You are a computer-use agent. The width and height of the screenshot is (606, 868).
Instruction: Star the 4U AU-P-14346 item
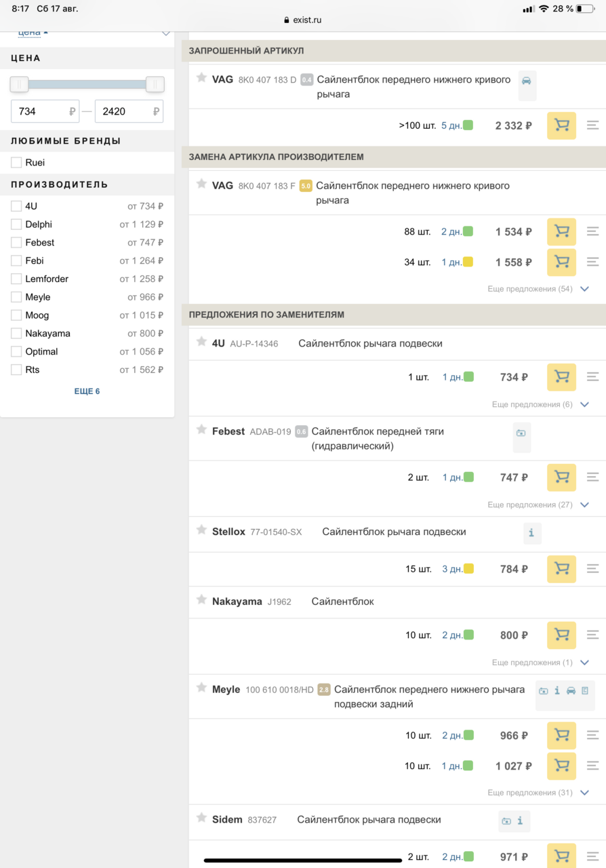tap(201, 342)
